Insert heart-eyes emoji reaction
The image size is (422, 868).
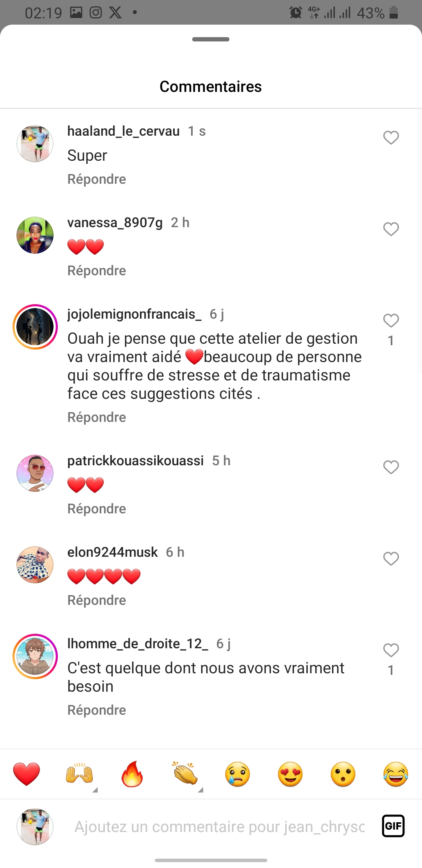pos(290,774)
